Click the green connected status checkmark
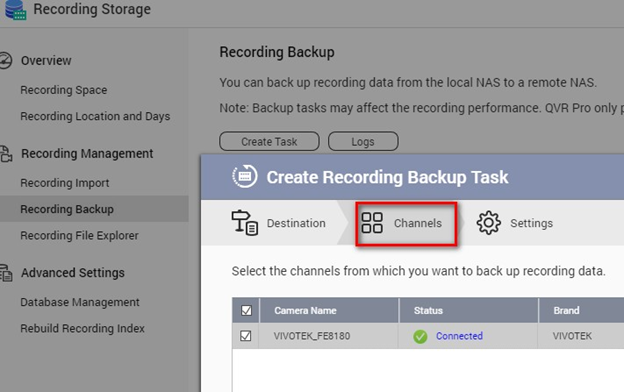Screen dimensions: 624x392 click(420, 337)
